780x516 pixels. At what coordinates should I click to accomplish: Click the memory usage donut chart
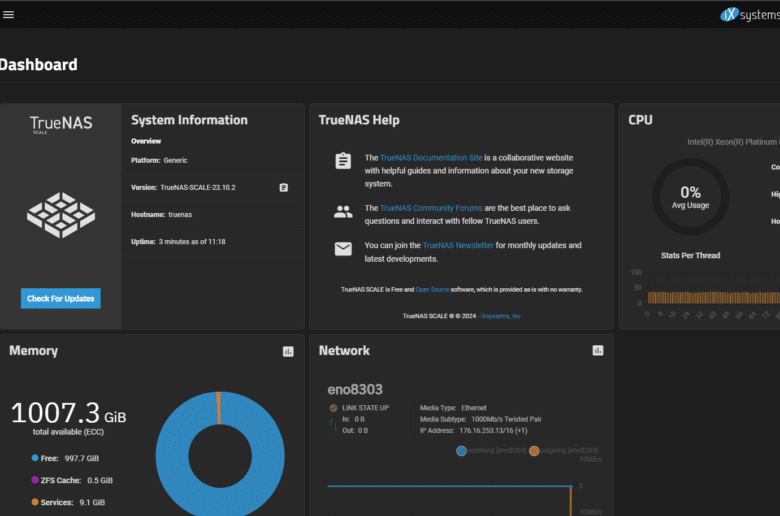220,454
